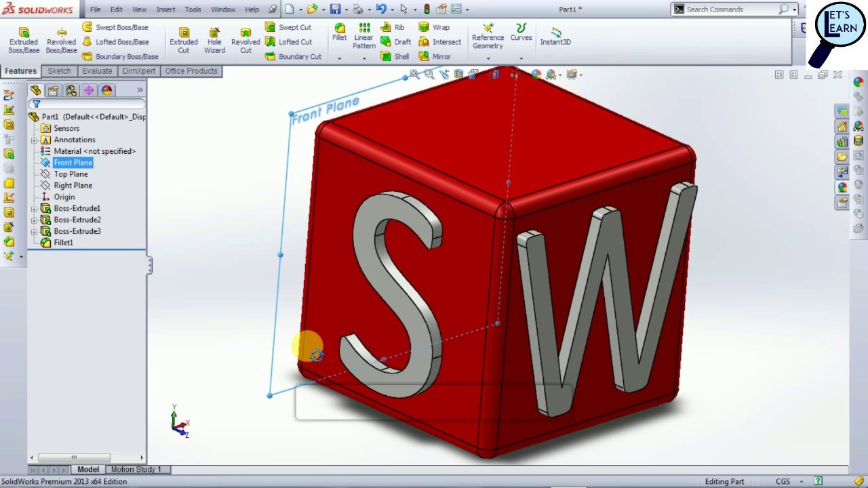Open the ConfigurationManager tab in FeatureManager
The height and width of the screenshot is (488, 868).
coord(71,90)
